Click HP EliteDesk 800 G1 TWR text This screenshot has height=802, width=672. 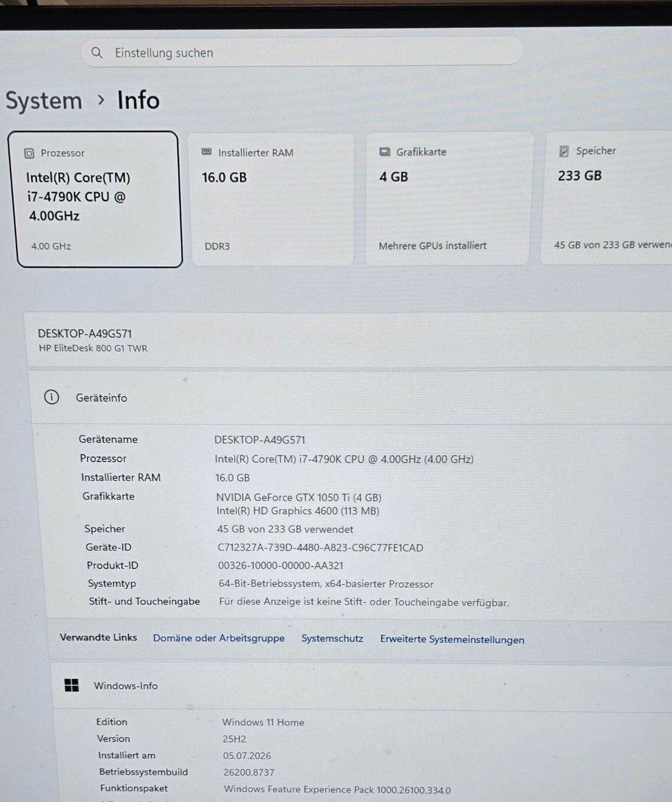pyautogui.click(x=93, y=349)
